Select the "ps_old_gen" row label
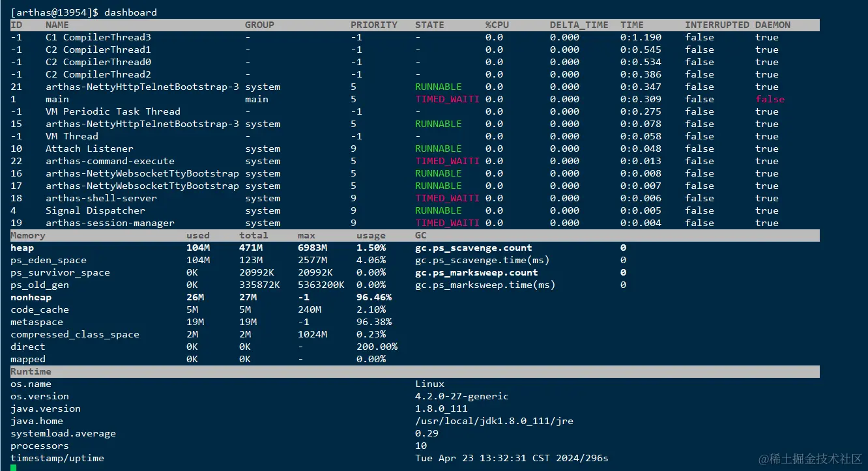The width and height of the screenshot is (868, 471). 40,285
